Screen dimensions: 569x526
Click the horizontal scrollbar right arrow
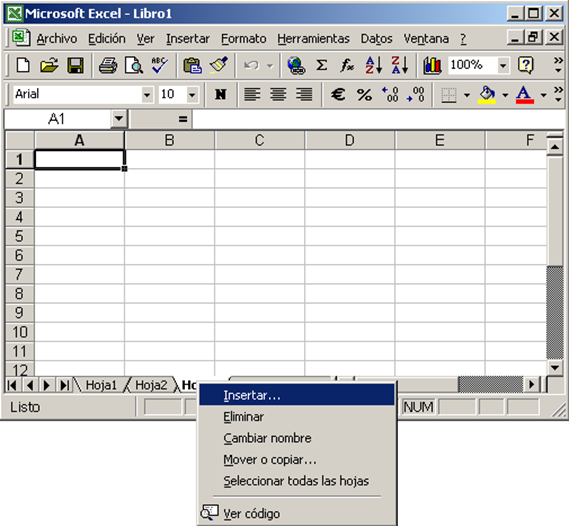(x=532, y=384)
